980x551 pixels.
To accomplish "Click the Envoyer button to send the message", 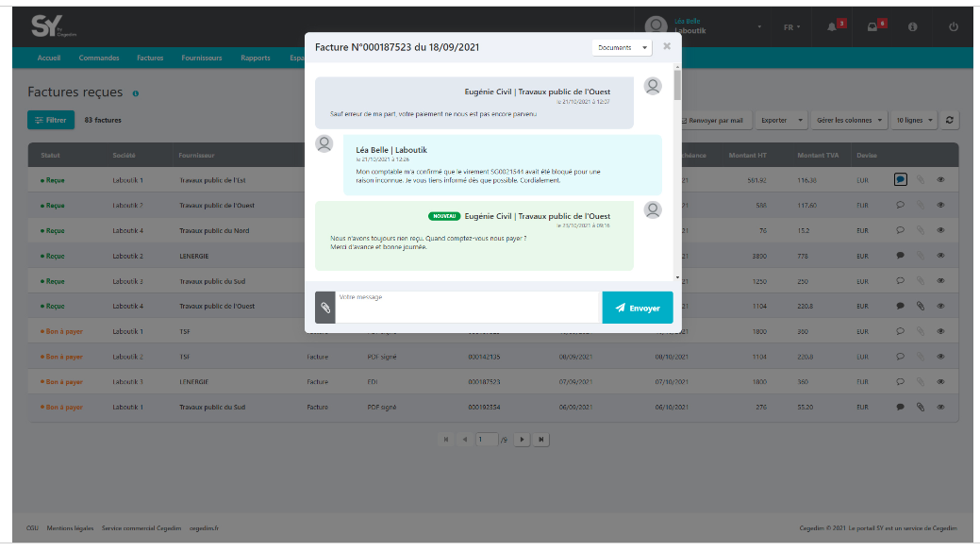I will coord(638,307).
